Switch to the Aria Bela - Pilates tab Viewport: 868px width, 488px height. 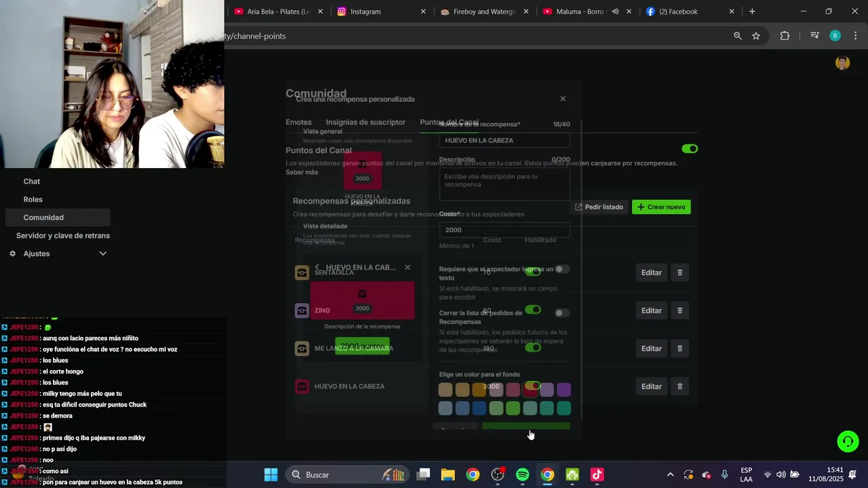point(278,12)
